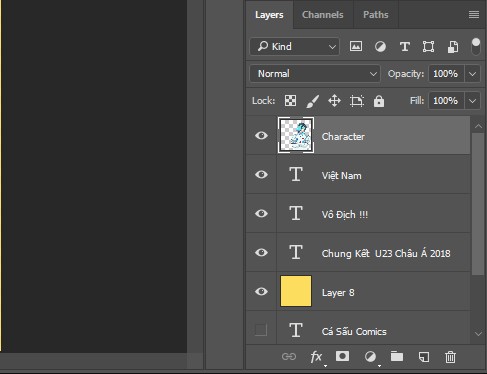Create a new group folder icon
Screen dimensions: 487x374
click(397, 356)
